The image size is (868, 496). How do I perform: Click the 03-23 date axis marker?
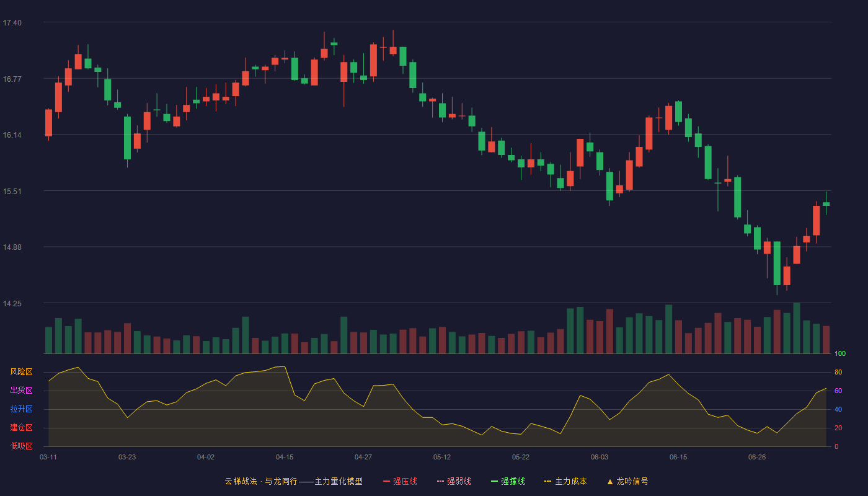(127, 457)
